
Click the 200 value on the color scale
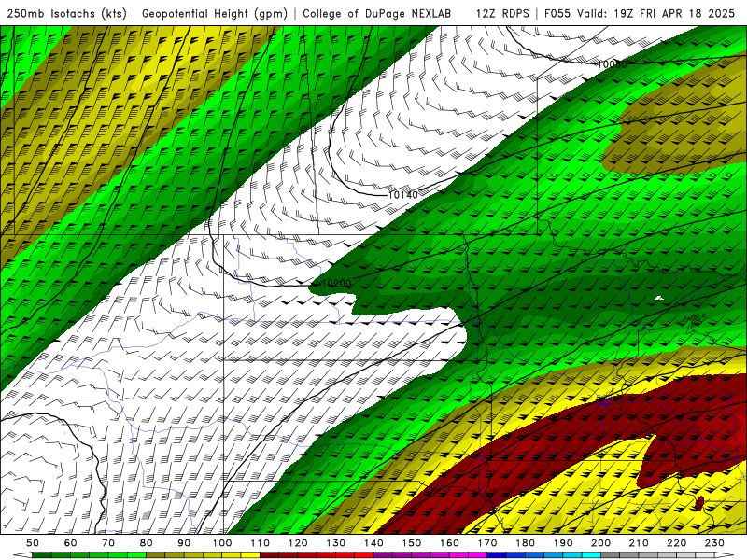[x=601, y=543]
